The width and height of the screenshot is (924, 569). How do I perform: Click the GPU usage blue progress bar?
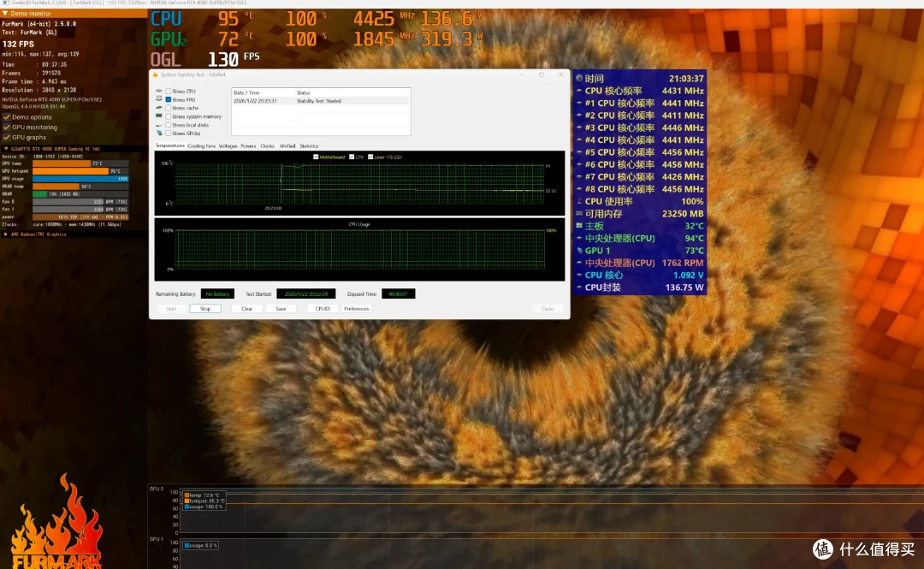coord(80,179)
